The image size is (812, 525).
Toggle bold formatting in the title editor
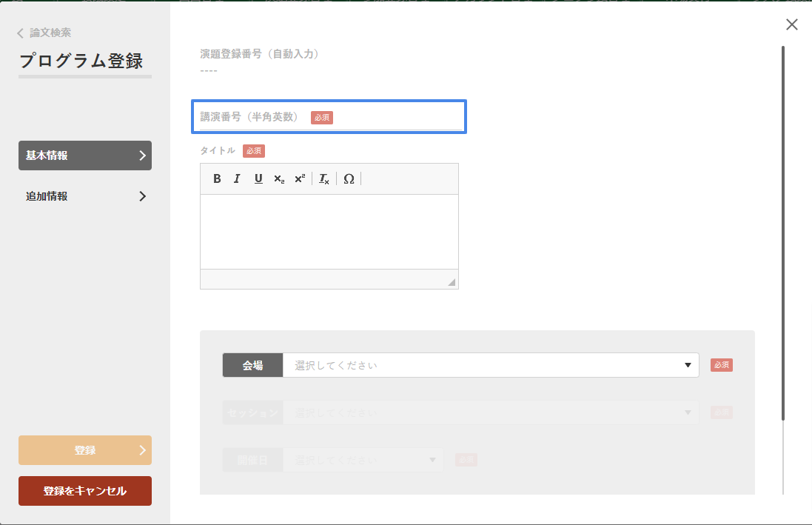point(217,178)
